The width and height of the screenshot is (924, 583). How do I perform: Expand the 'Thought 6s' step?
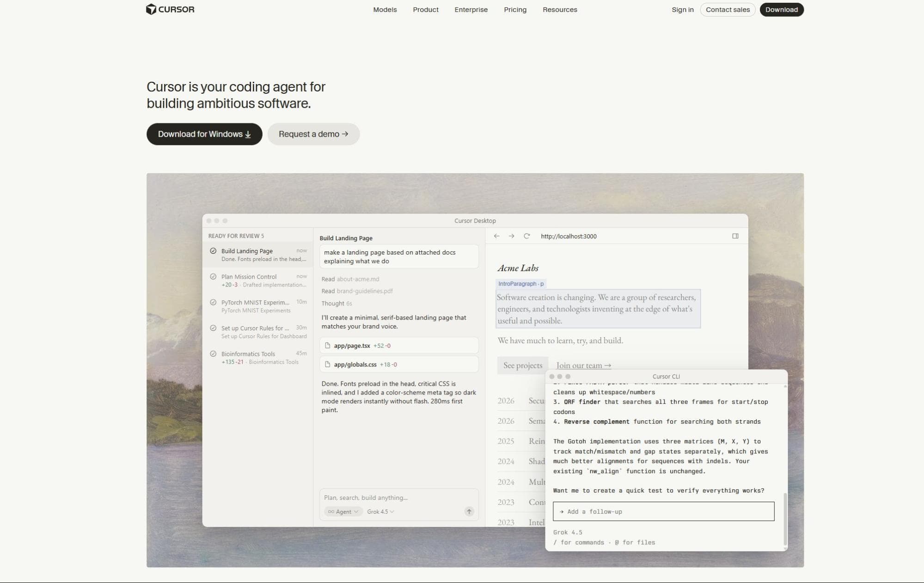337,304
